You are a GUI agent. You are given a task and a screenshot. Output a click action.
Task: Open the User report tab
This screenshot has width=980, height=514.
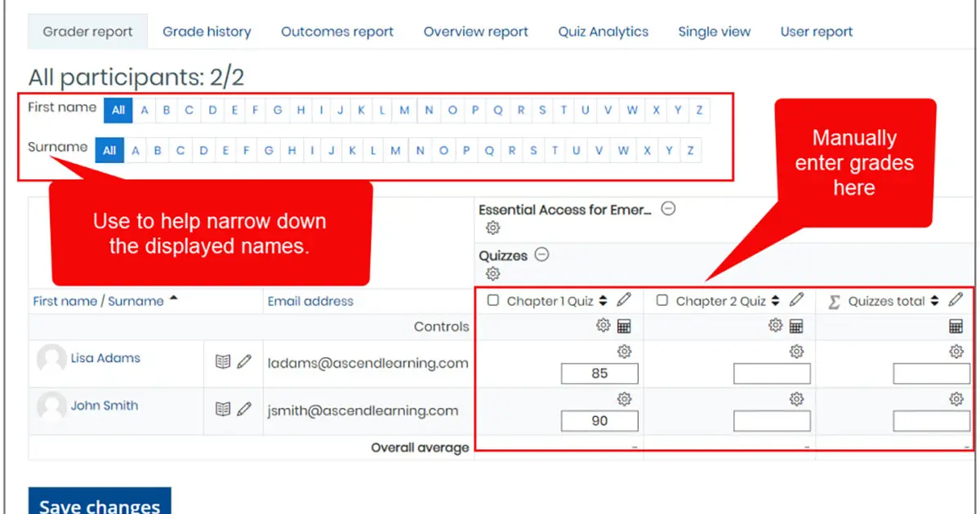[816, 31]
